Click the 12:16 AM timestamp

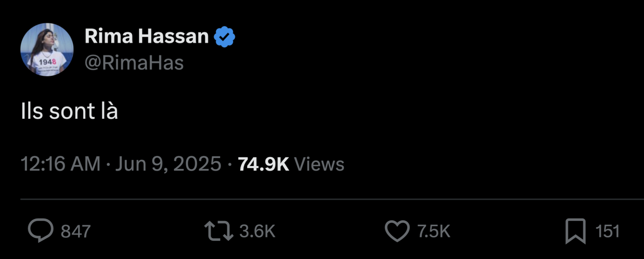60,164
